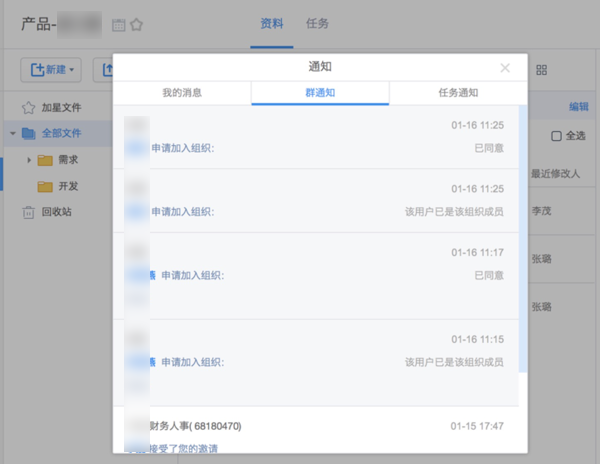This screenshot has height=464, width=600.
Task: Click the 编辑 link
Action: click(x=579, y=107)
